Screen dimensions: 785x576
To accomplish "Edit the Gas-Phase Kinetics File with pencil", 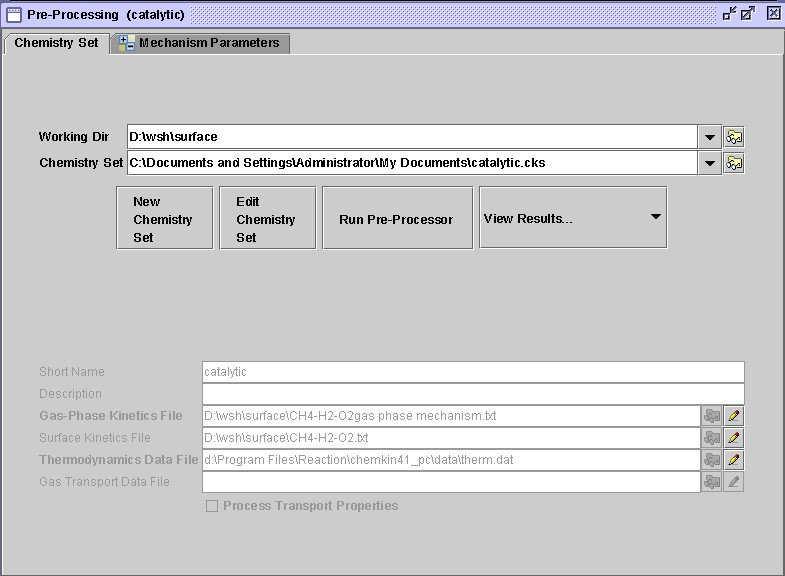I will point(734,415).
